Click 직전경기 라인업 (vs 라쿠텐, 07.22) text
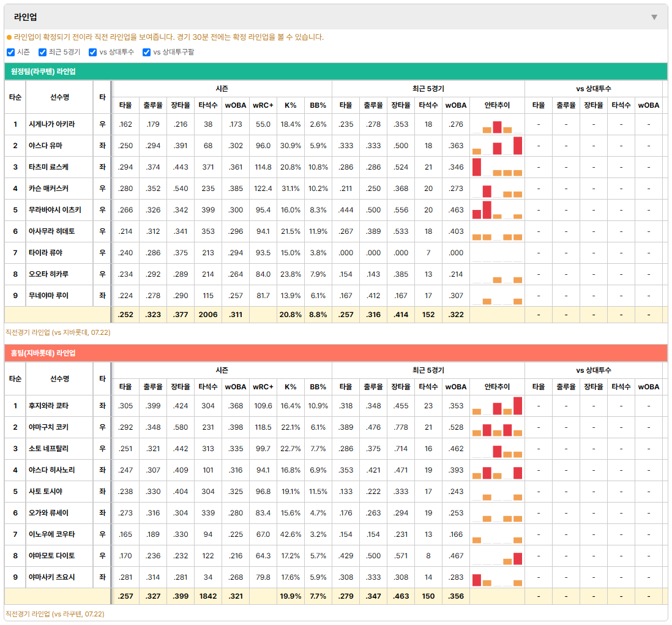The image size is (672, 625). coord(55,614)
